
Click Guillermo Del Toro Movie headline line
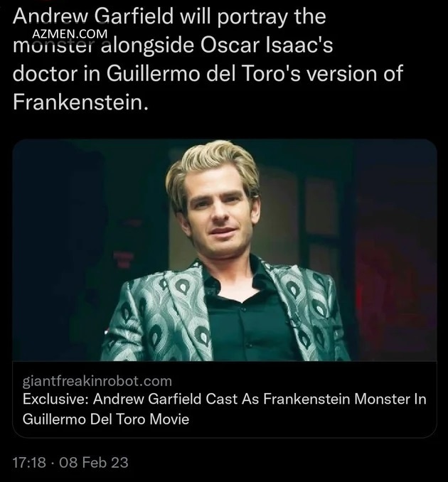106,419
